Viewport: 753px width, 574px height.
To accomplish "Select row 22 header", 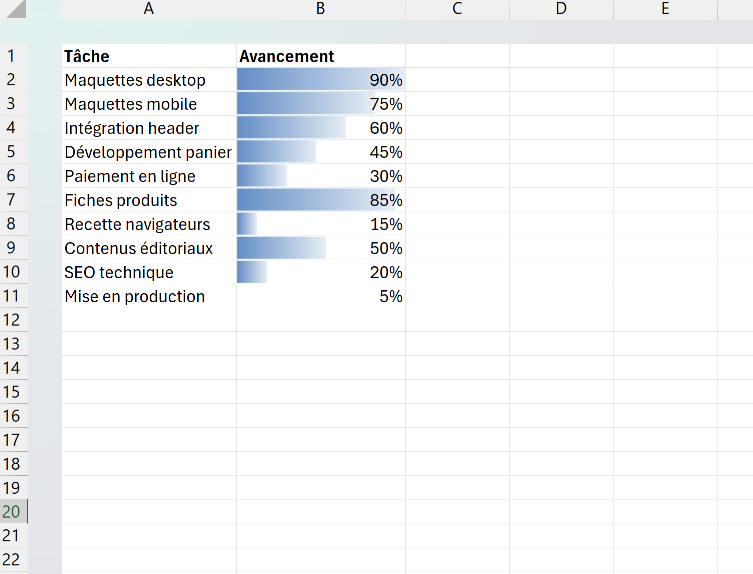I will [x=13, y=560].
